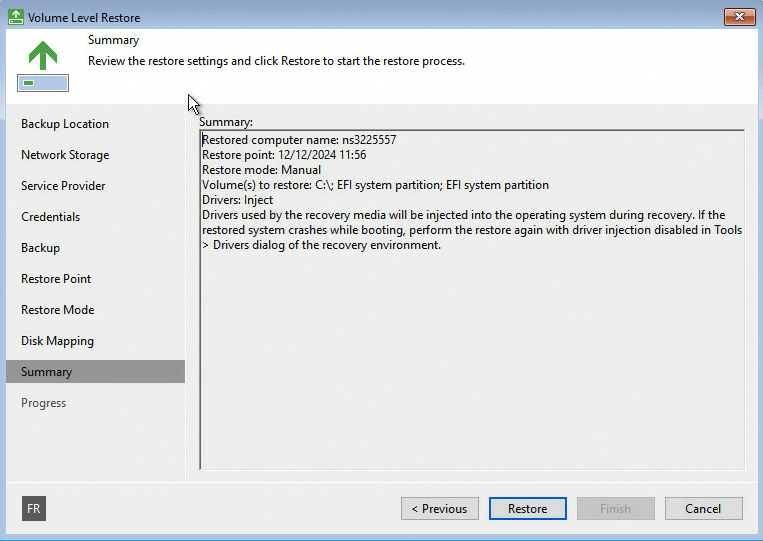763x541 pixels.
Task: Jump to the Backup step
Action: point(40,248)
